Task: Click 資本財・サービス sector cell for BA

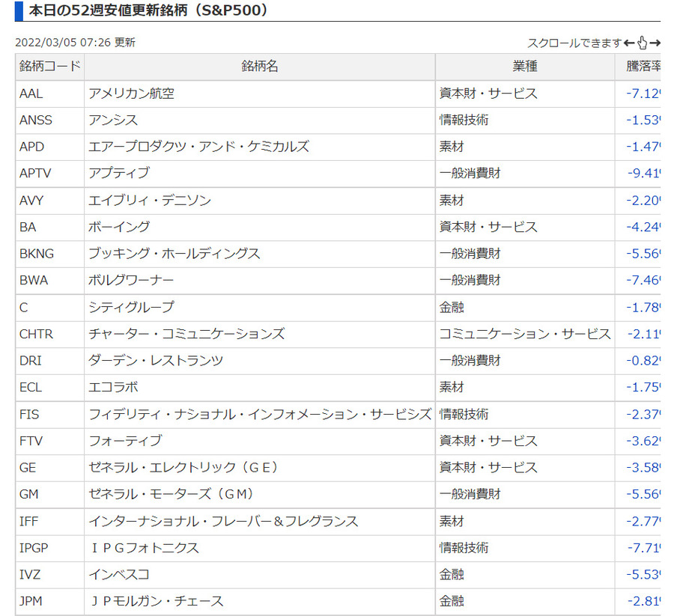Action: pyautogui.click(x=525, y=228)
